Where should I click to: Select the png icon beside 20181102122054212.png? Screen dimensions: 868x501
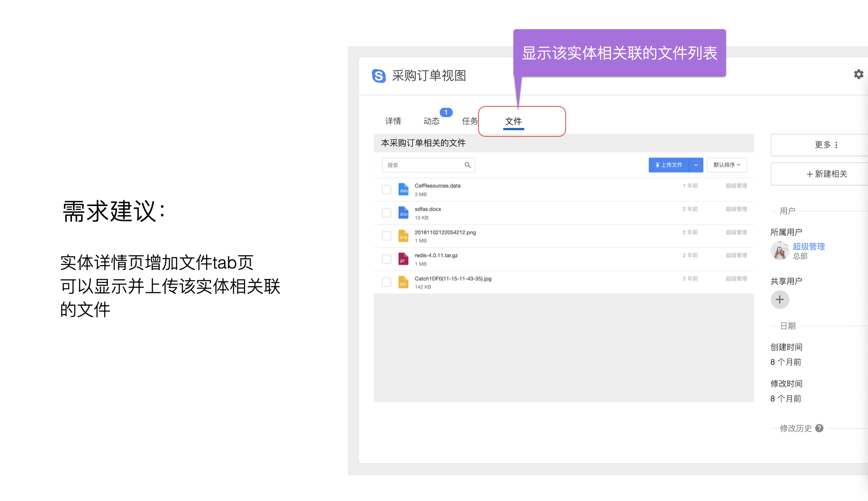coord(403,236)
